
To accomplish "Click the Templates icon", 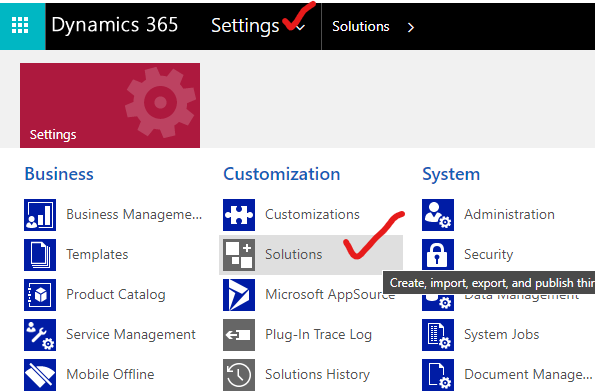I will click(40, 255).
